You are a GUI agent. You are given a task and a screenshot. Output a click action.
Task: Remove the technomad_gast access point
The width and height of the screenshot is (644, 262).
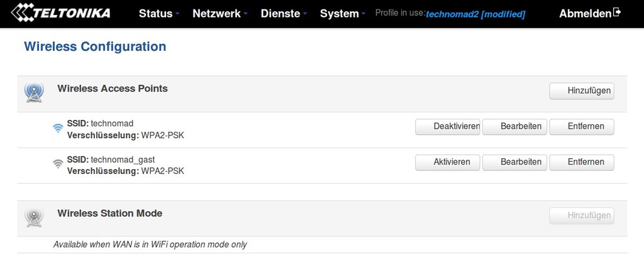582,162
